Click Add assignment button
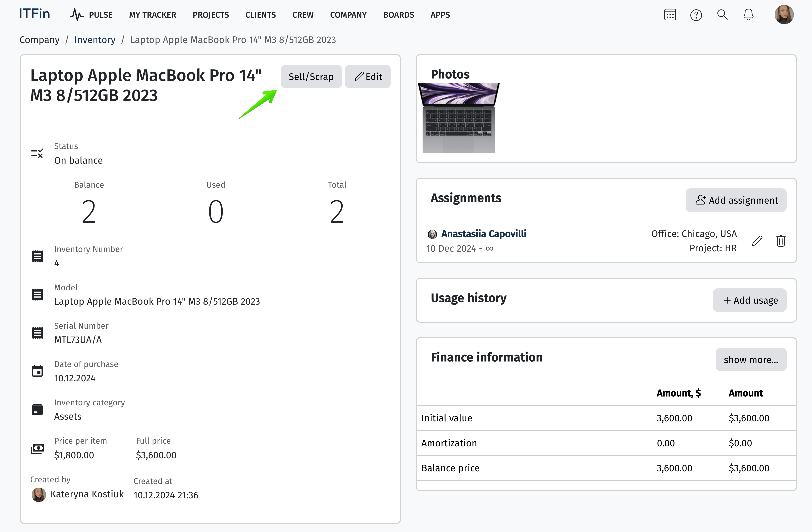The width and height of the screenshot is (812, 532). (736, 200)
